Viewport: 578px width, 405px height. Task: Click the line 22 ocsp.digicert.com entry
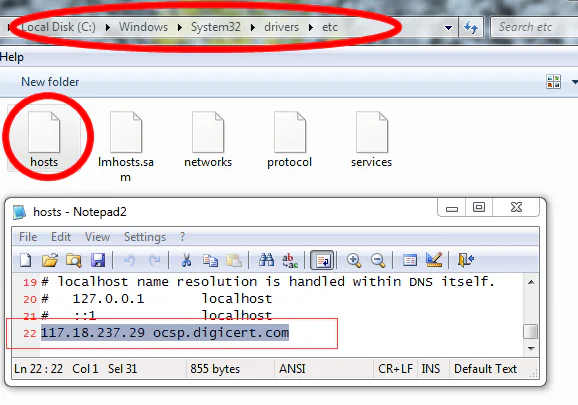point(165,333)
